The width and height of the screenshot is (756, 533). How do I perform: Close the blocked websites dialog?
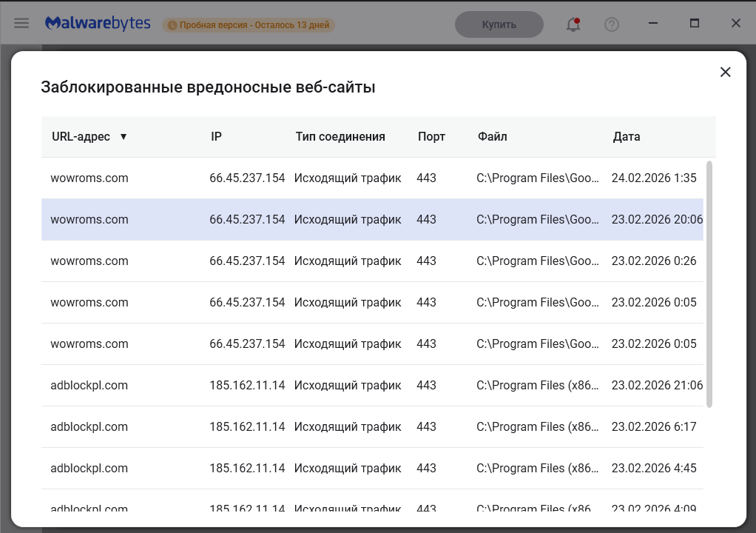725,72
